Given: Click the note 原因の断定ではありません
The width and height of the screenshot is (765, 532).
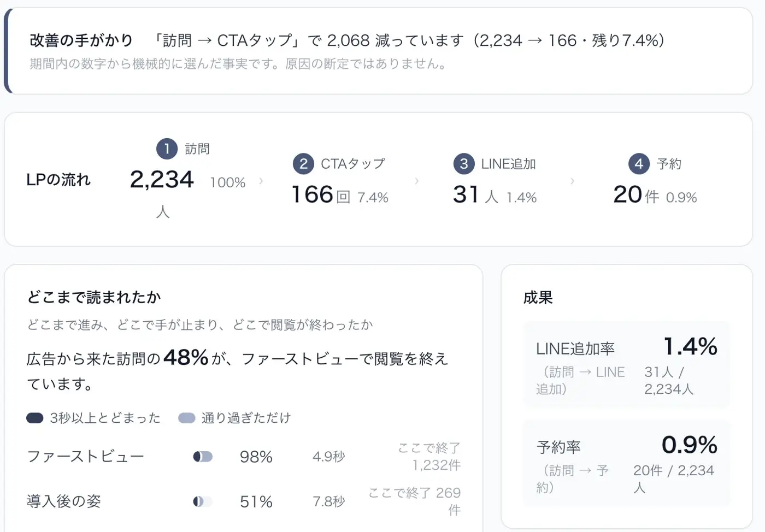Looking at the screenshot, I should point(367,64).
